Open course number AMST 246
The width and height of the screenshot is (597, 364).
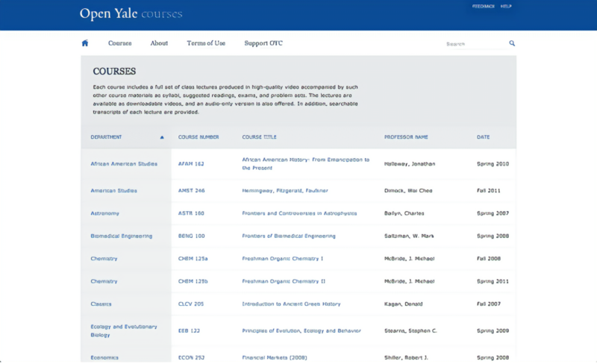[192, 190]
